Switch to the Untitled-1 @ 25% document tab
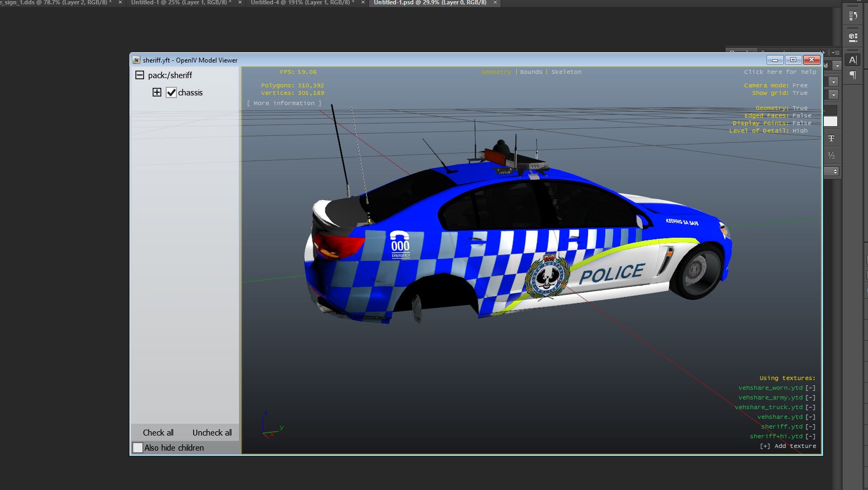Image resolution: width=868 pixels, height=490 pixels. click(181, 3)
